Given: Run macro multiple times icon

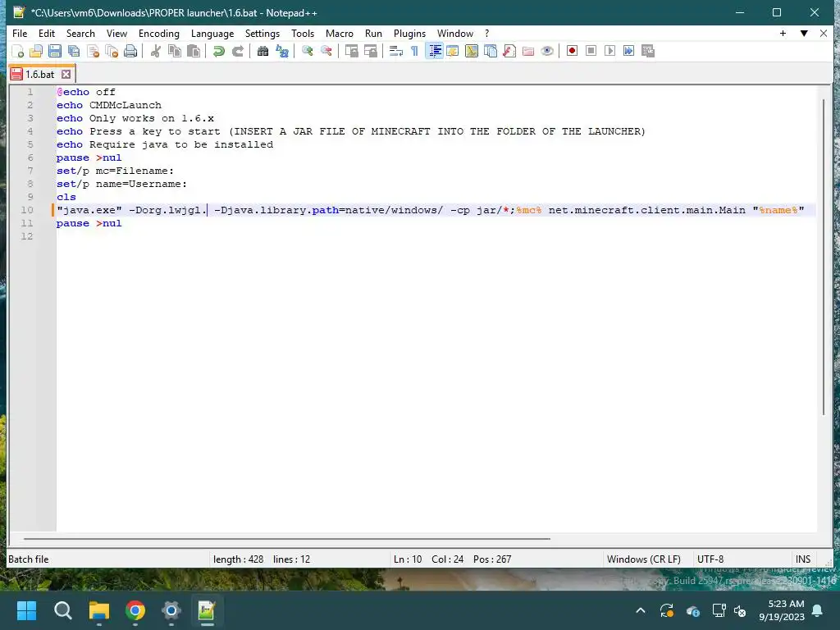Looking at the screenshot, I should 629,51.
